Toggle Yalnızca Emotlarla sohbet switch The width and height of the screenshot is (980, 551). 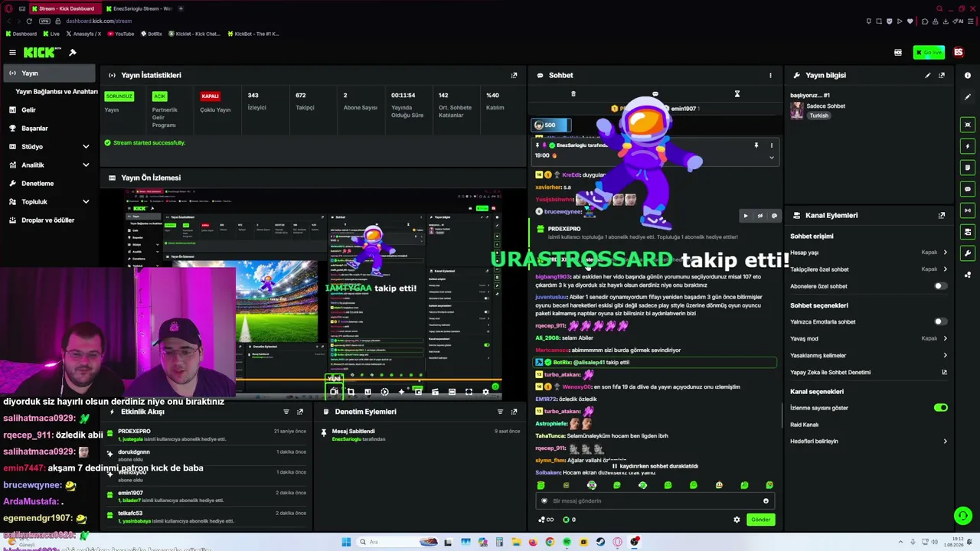pos(941,322)
